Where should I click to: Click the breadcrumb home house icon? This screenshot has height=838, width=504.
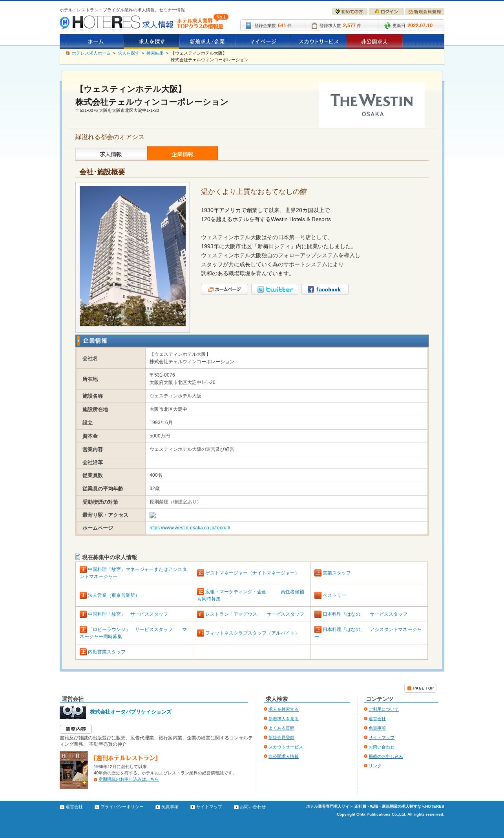(68, 53)
